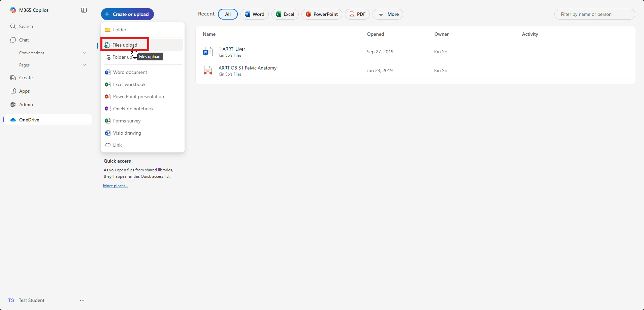Filter recent files by PDF

tap(357, 14)
